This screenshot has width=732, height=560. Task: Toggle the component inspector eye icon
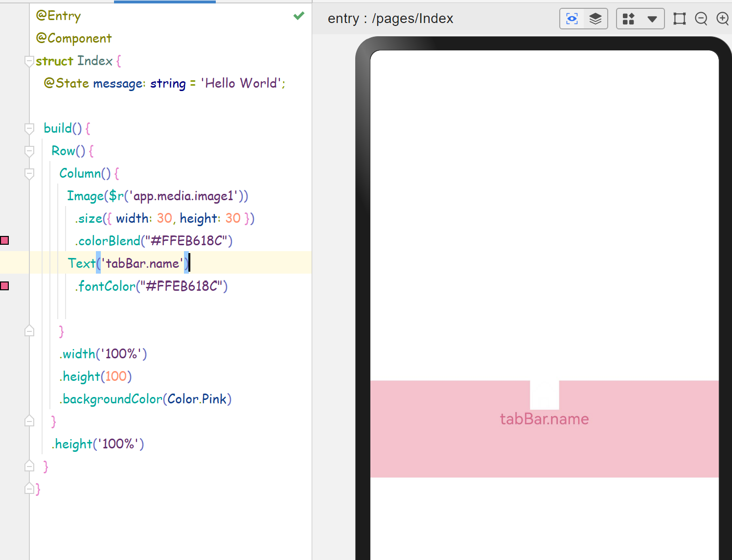[572, 19]
